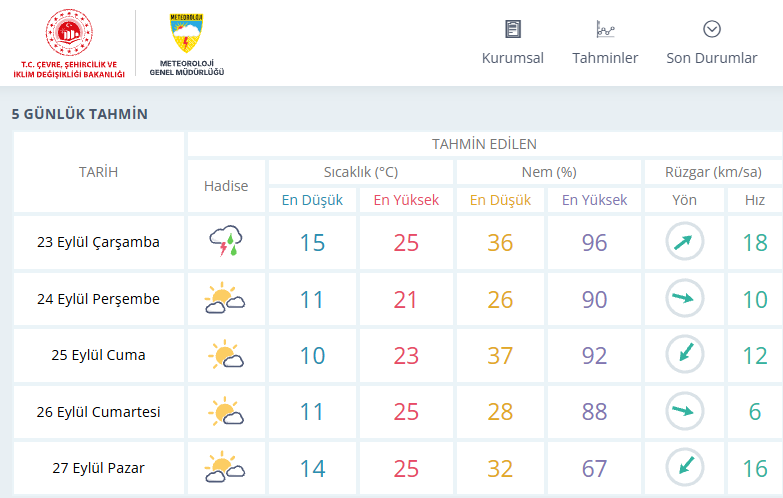Click the Sıcaklık (°C) column header
The height and width of the screenshot is (498, 783).
[x=361, y=172]
